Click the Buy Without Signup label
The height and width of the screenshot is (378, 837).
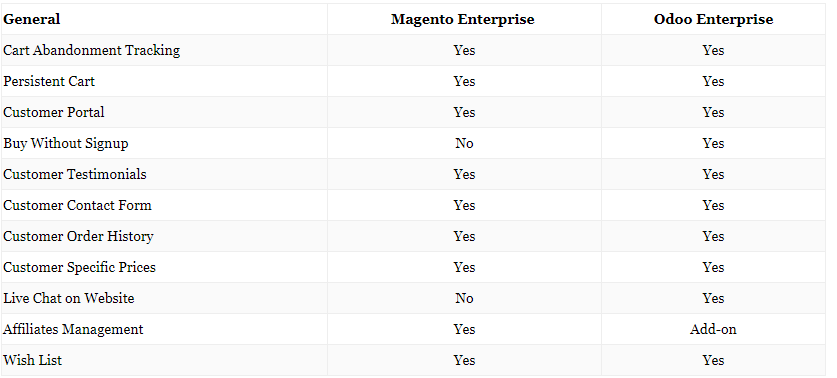[66, 143]
